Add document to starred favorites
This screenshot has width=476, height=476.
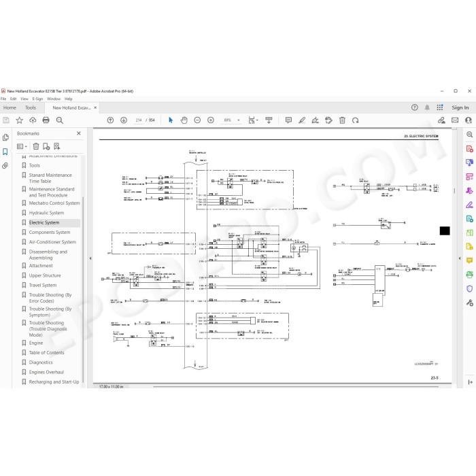pos(20,120)
